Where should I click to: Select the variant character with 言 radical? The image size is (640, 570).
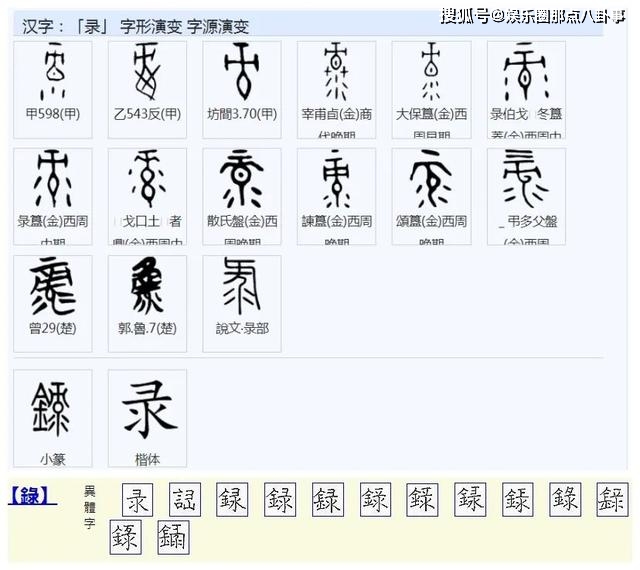click(x=185, y=499)
